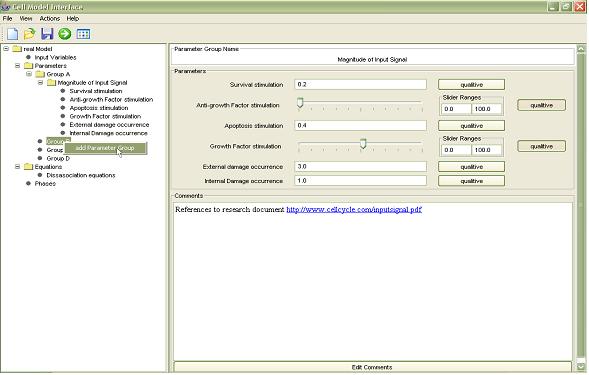Click the Anti-growth Factor stimulation slider thumb

[x=300, y=103]
